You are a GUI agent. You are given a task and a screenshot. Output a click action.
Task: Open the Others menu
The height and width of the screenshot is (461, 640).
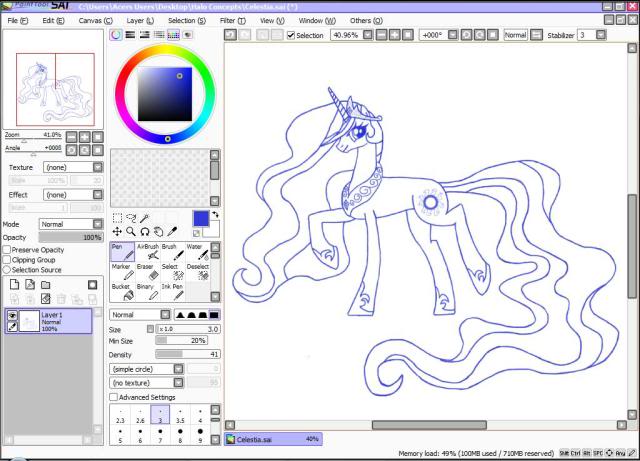(366, 20)
